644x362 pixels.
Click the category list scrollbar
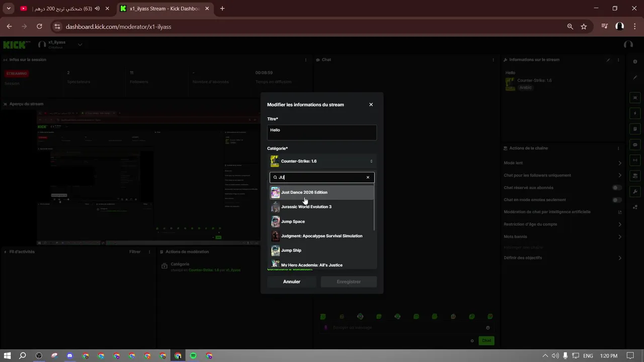point(375,207)
